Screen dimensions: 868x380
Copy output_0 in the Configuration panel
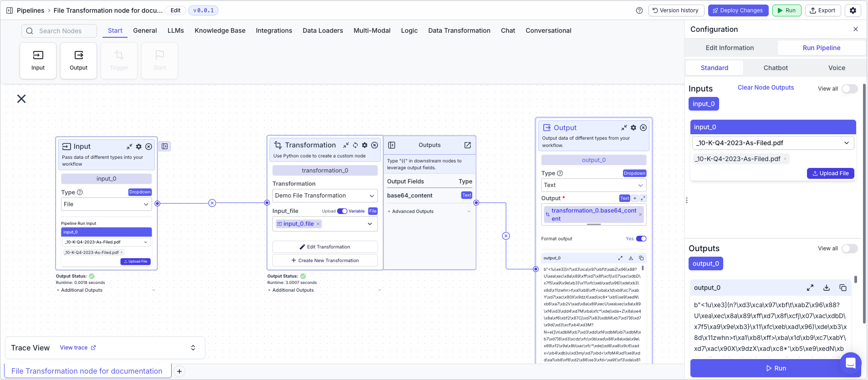843,288
